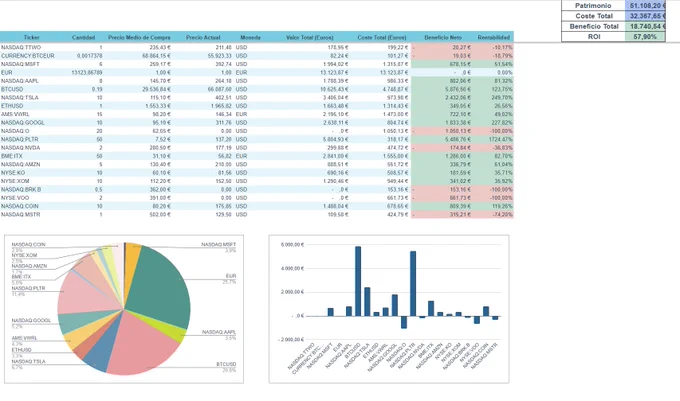The height and width of the screenshot is (401, 680).
Task: Select the Precio Medio de Compra header
Action: (139, 38)
